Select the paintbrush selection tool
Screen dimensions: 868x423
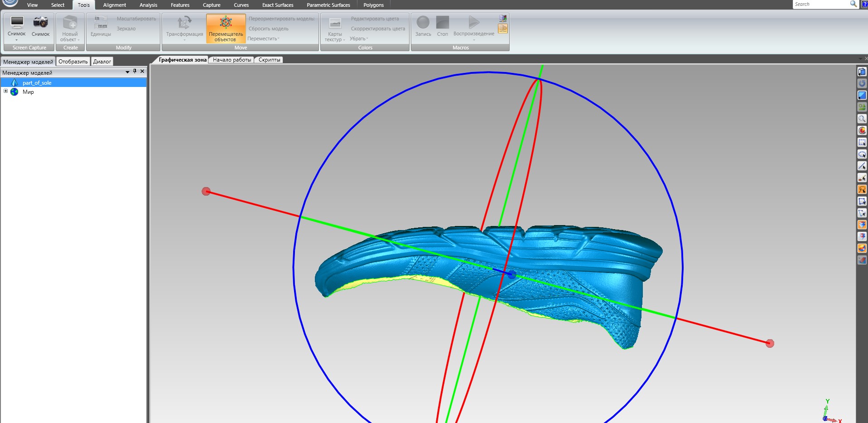(x=862, y=178)
